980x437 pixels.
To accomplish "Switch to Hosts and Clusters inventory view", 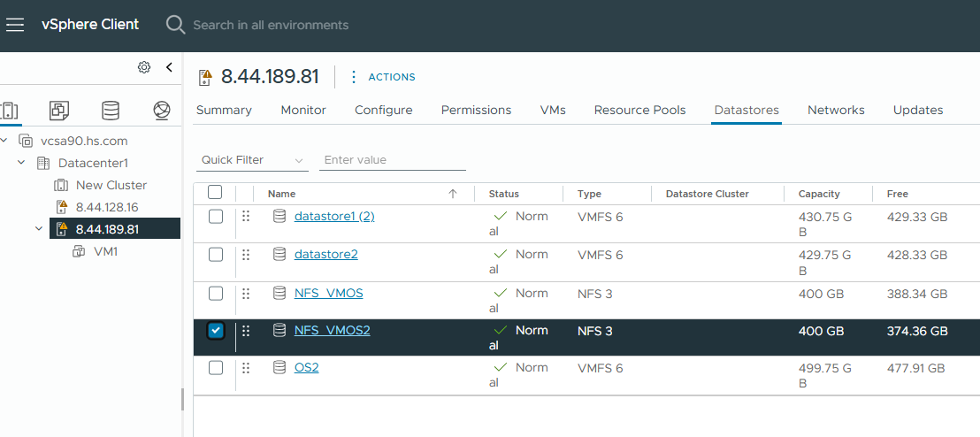I will [x=10, y=111].
